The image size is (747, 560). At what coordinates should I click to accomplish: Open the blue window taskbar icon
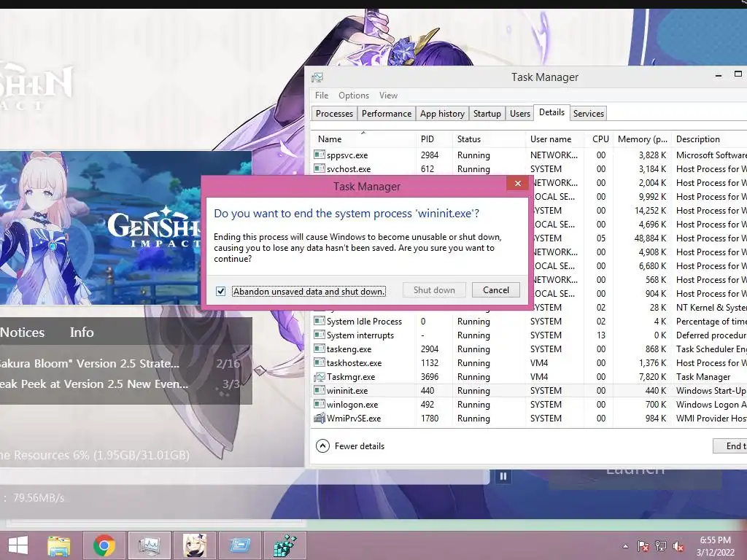click(239, 545)
